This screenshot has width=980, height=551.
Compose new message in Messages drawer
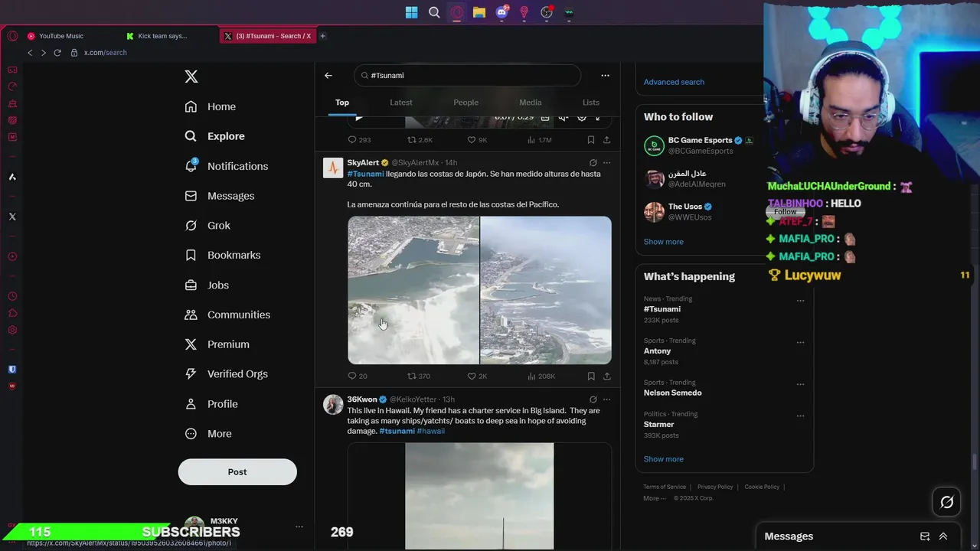(x=925, y=536)
